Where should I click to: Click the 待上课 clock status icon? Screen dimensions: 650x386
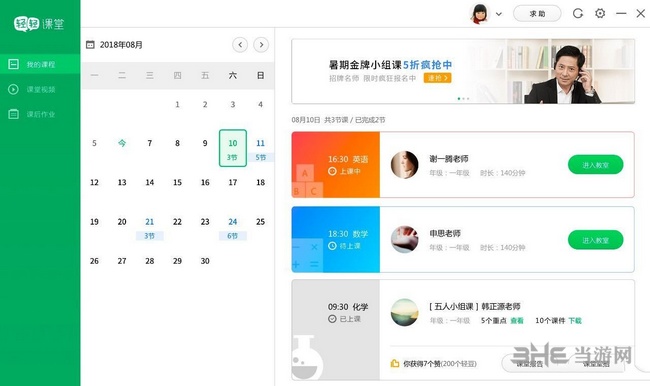tap(332, 246)
